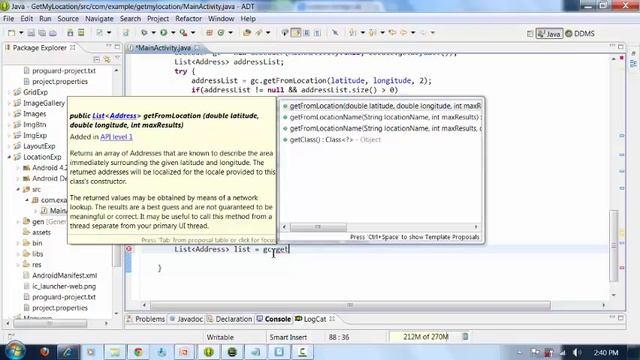
Task: Open the Open Perspective icon
Action: coord(530,34)
